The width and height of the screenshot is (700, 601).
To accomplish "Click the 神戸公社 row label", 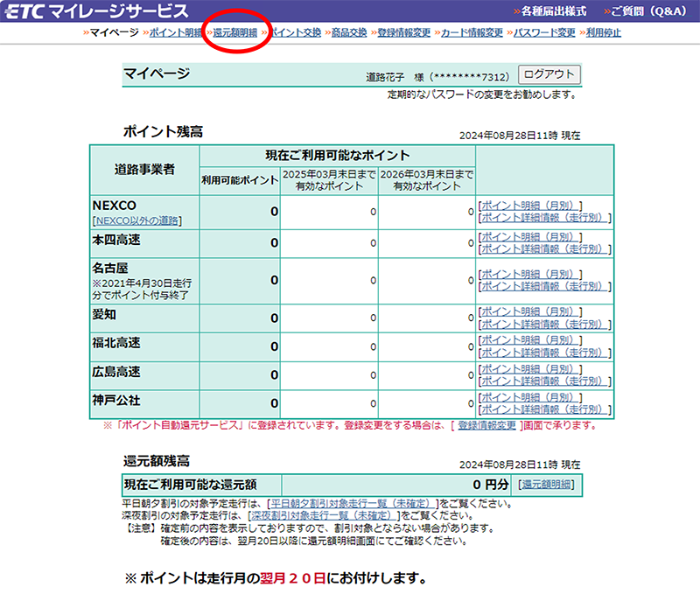I will (x=116, y=400).
